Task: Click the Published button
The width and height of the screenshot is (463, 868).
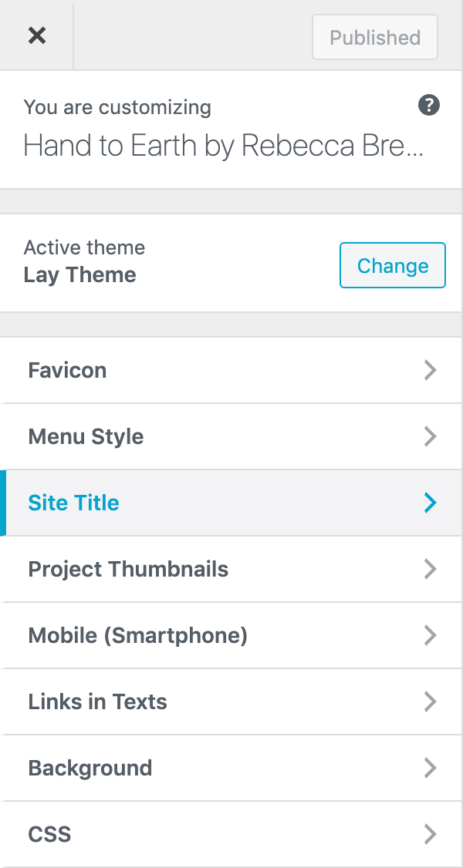Action: tap(375, 37)
